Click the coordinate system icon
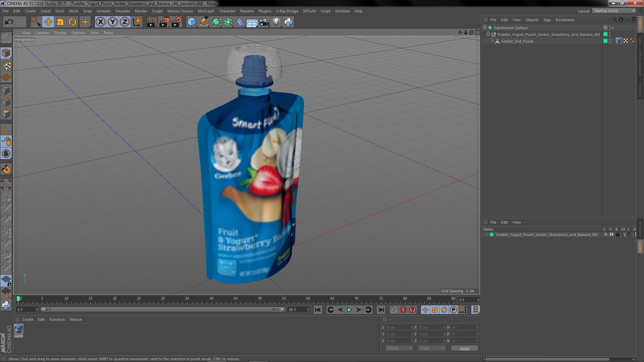The width and height of the screenshot is (644, 362). [x=137, y=22]
